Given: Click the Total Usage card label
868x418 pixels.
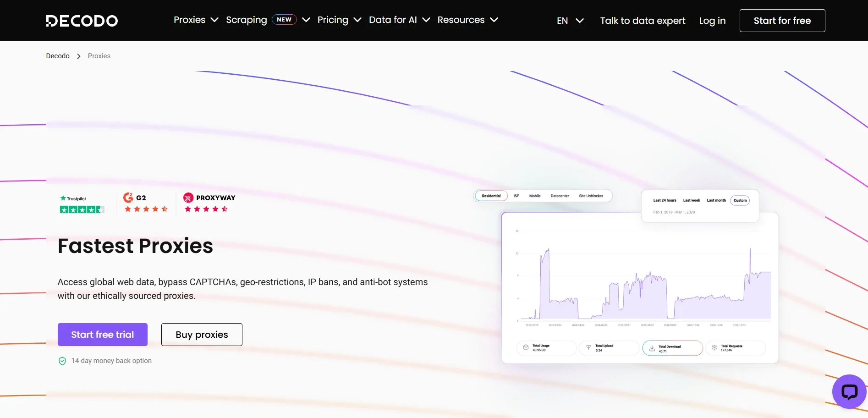Looking at the screenshot, I should (x=541, y=346).
